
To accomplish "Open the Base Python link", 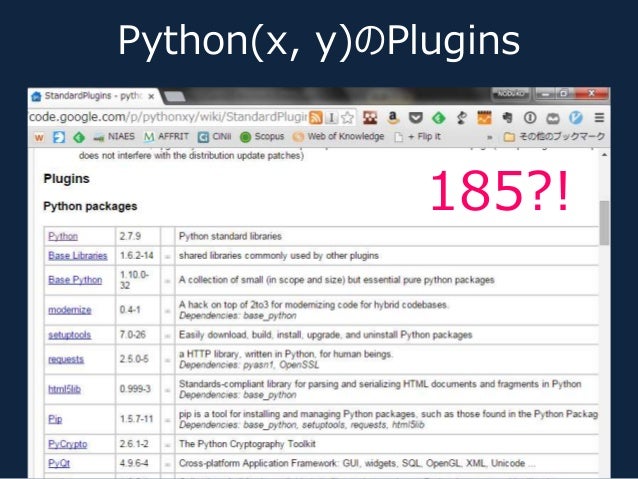I will click(x=75, y=280).
